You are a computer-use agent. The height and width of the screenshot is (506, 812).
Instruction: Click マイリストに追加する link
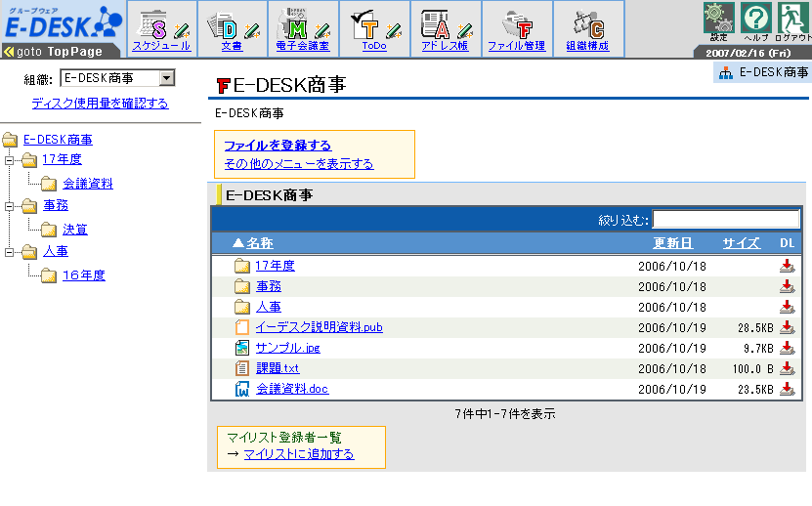(299, 454)
